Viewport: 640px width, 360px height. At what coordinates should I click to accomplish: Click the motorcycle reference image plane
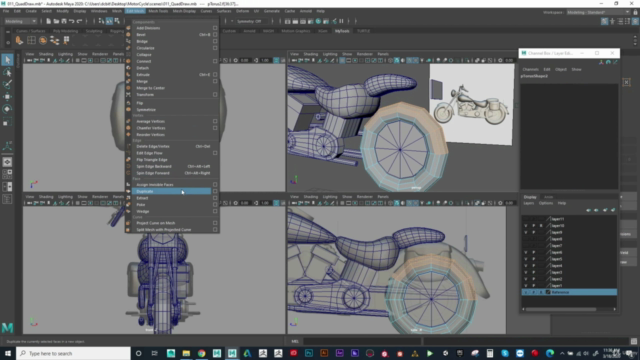(x=472, y=104)
